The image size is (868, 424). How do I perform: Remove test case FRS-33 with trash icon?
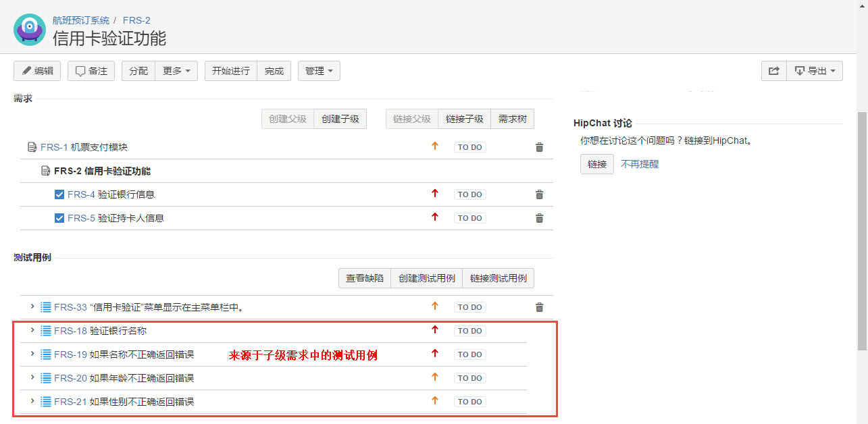[539, 307]
